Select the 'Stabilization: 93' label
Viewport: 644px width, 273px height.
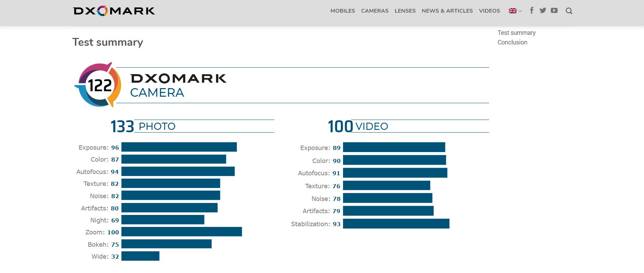click(x=316, y=224)
